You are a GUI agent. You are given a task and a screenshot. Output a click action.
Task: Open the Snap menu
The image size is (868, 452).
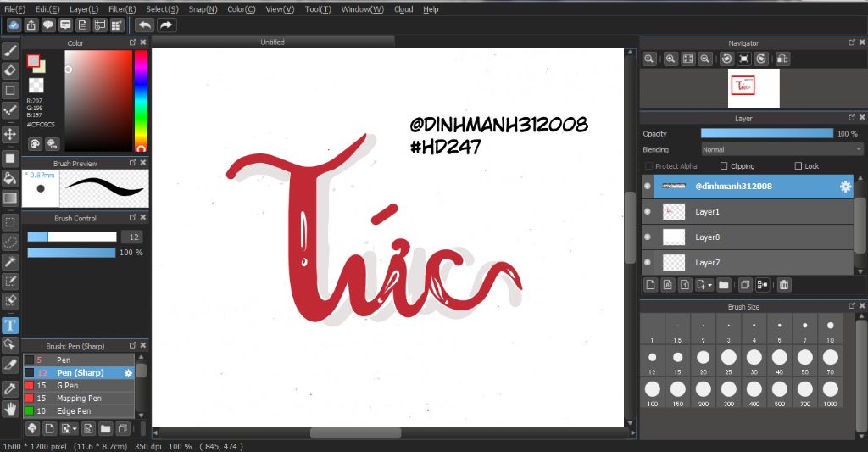coord(203,8)
